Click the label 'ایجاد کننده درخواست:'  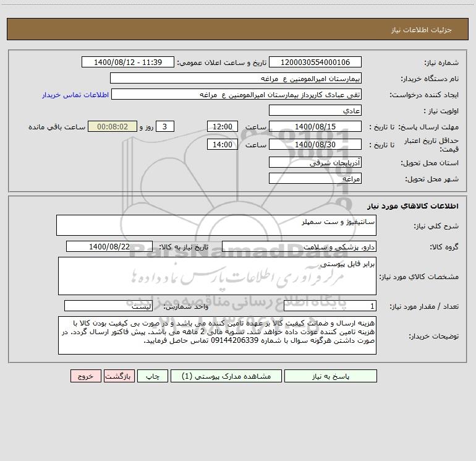click(x=424, y=95)
